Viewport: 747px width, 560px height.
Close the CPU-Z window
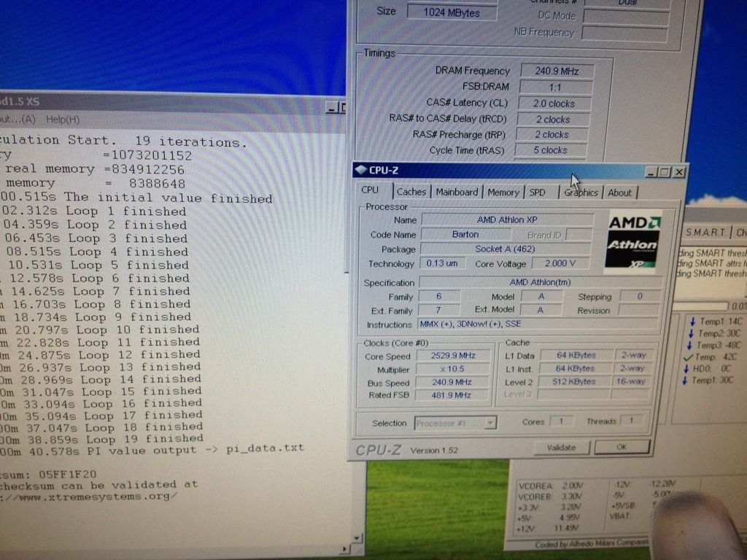pyautogui.click(x=679, y=172)
